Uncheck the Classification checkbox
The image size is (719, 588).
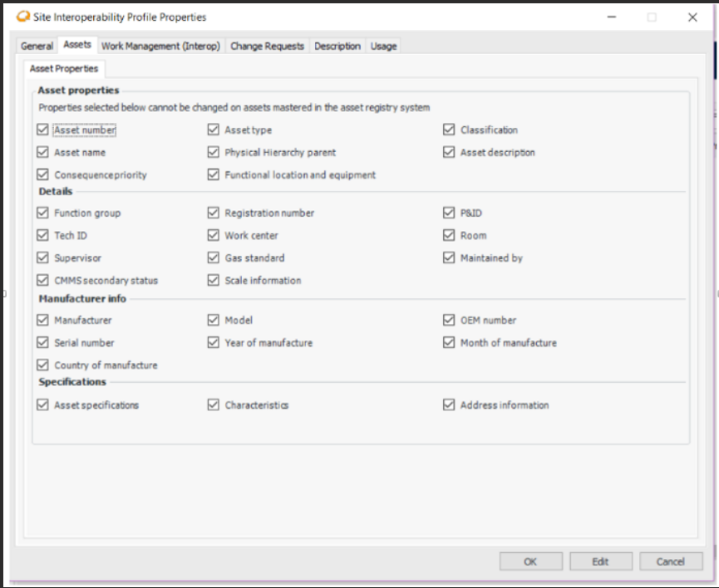[x=449, y=130]
